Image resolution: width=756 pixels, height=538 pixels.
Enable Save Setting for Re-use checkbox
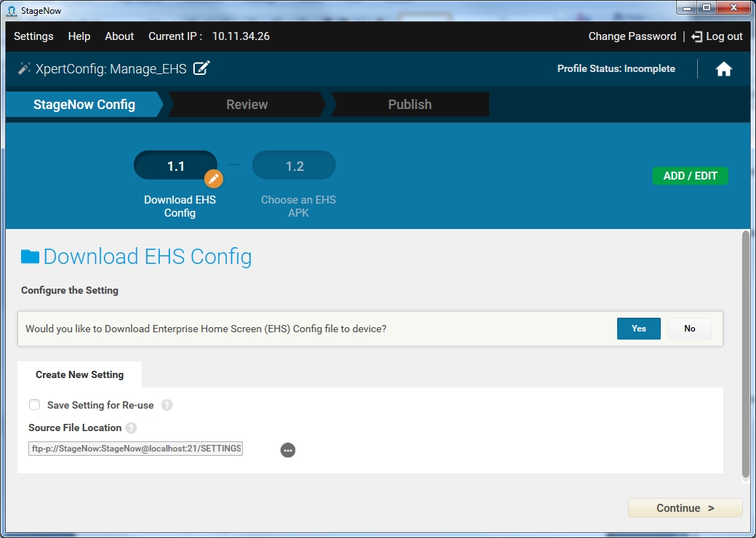[x=34, y=405]
